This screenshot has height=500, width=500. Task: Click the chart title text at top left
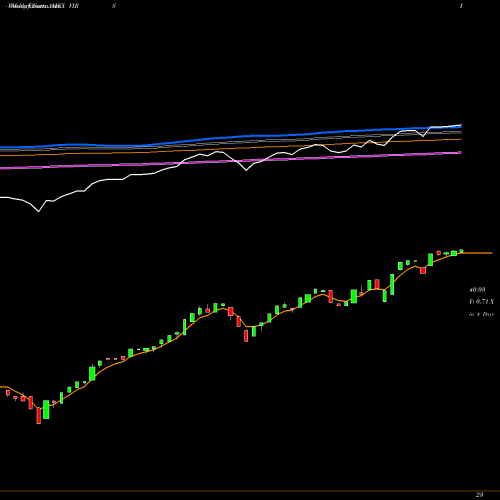pos(43,6)
